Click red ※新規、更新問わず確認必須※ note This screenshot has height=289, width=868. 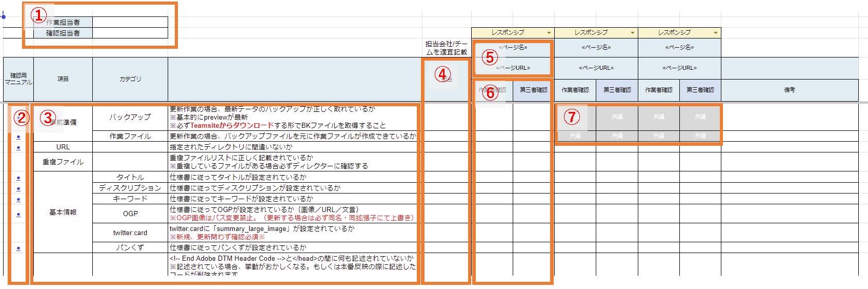point(217,237)
